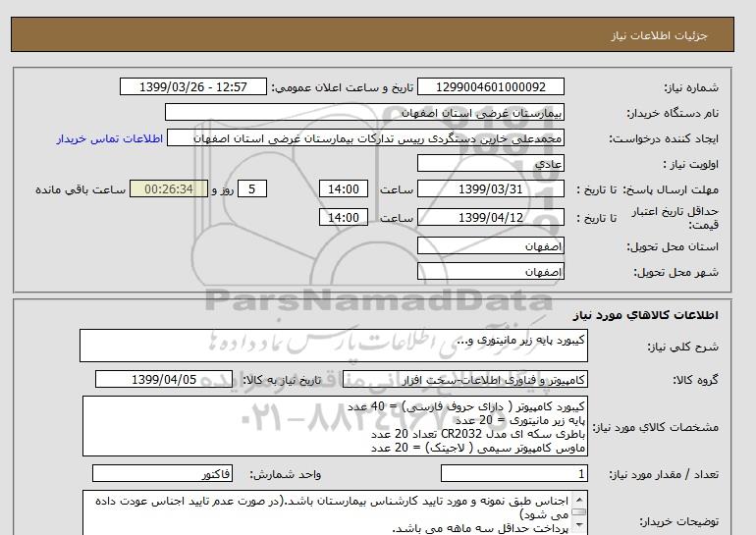Click the شهر محل تحویل label
Image resolution: width=756 pixels, height=535 pixels.
click(x=675, y=272)
